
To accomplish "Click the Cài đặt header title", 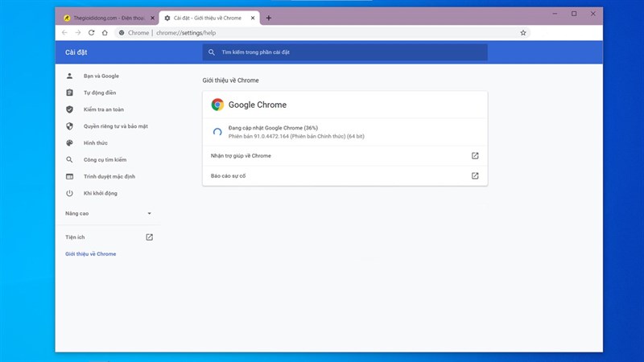I will pyautogui.click(x=76, y=52).
